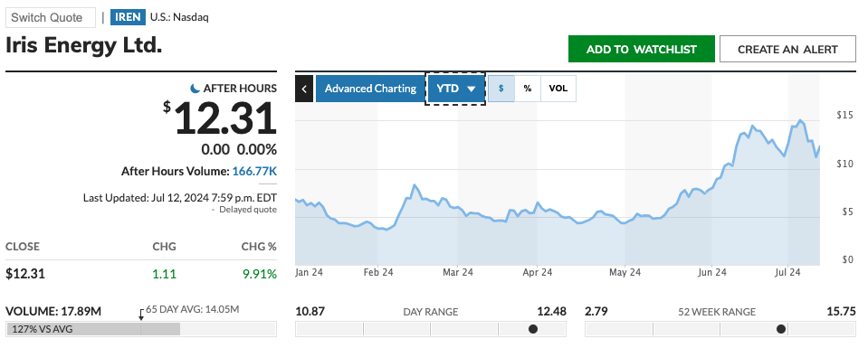Click the 65 day average arrow marker
868x348 pixels.
pyautogui.click(x=141, y=315)
